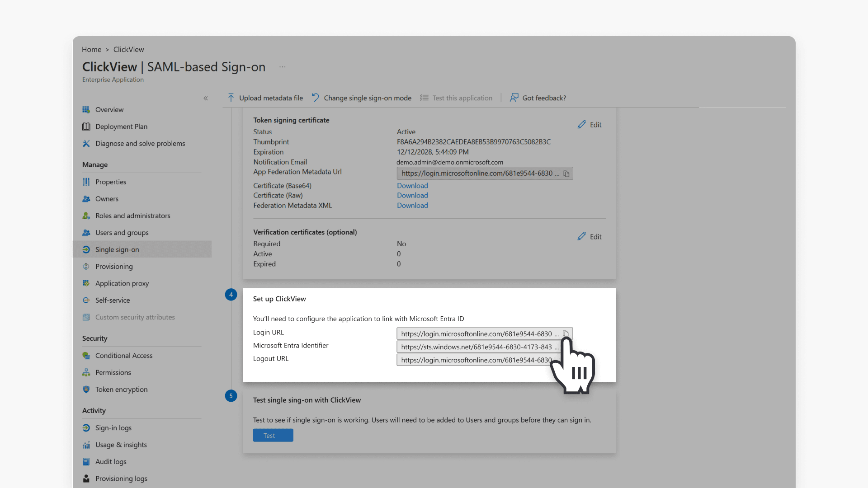Click the Upload metadata file arrow icon

tap(231, 98)
